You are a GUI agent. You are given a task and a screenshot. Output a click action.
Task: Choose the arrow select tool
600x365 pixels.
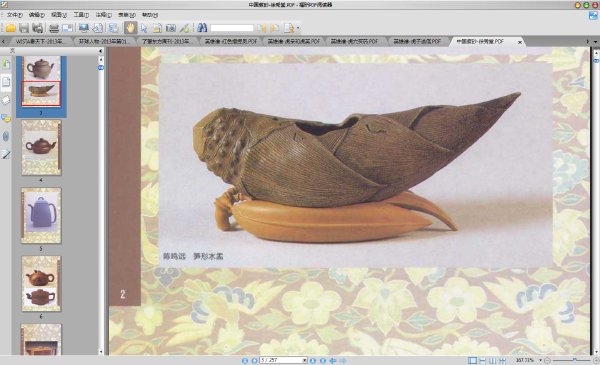point(144,28)
